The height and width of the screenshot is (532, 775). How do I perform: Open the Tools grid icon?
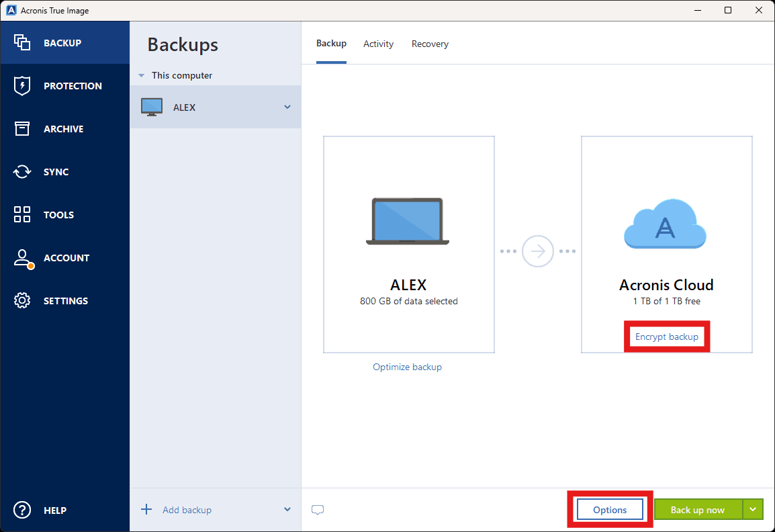click(x=22, y=215)
